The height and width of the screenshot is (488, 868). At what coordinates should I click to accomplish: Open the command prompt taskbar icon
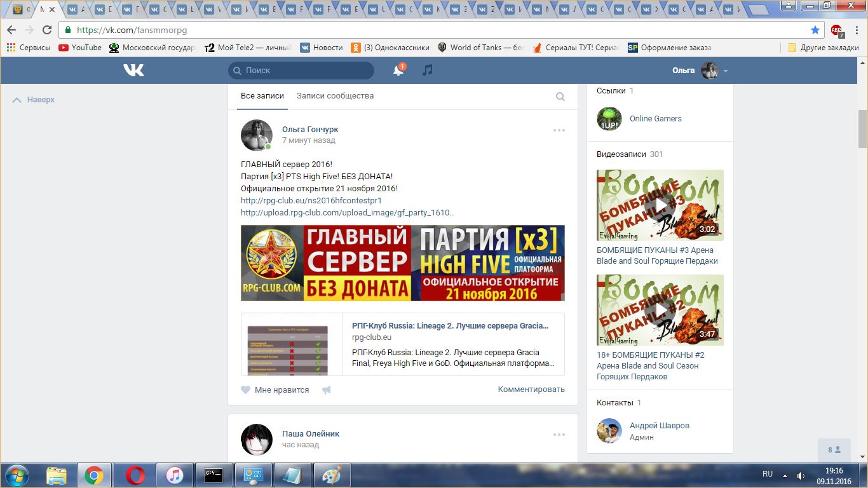214,475
